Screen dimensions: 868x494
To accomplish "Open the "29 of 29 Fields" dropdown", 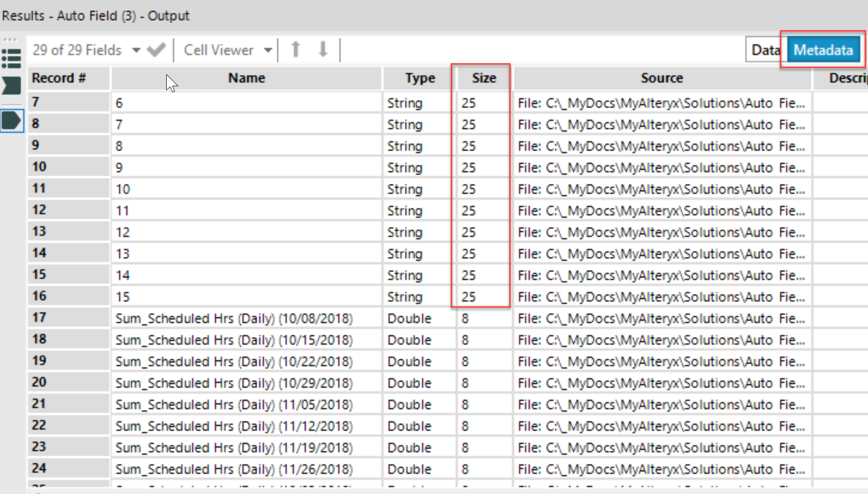I will tap(77, 49).
